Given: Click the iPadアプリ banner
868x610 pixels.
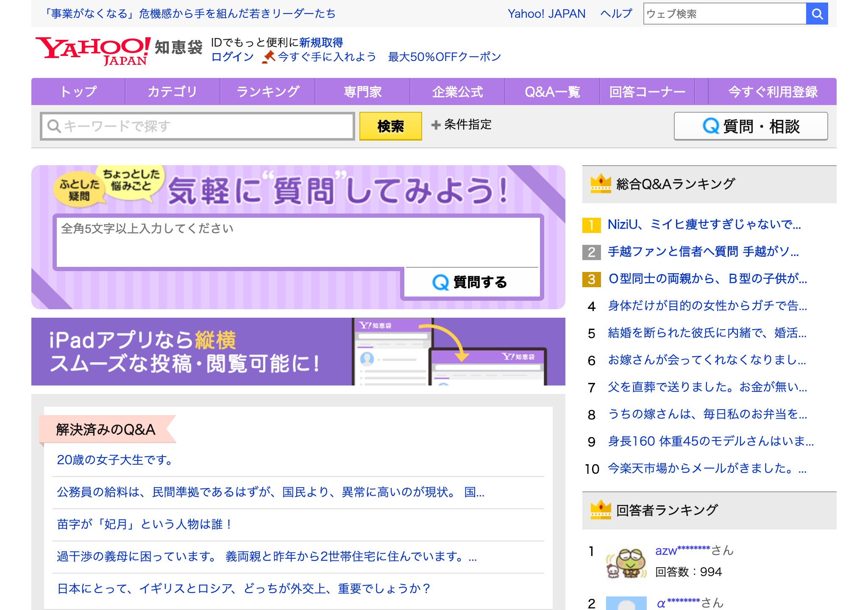Looking at the screenshot, I should point(298,352).
